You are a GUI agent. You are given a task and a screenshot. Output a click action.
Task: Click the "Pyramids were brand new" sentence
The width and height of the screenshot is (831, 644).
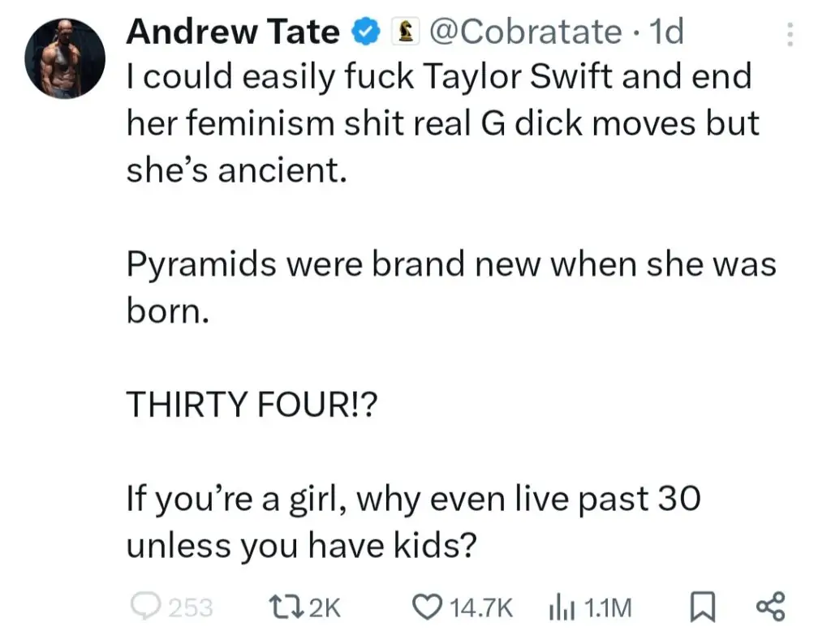pyautogui.click(x=450, y=265)
